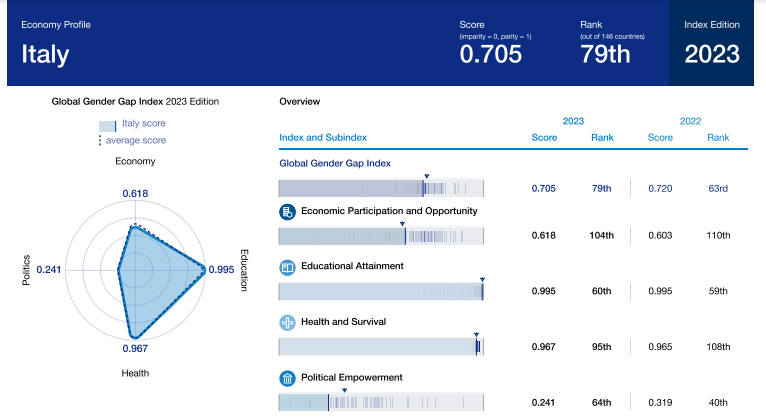The image size is (766, 417).
Task: Click the Economic Participation and Opportunity icon
Action: [x=286, y=212]
